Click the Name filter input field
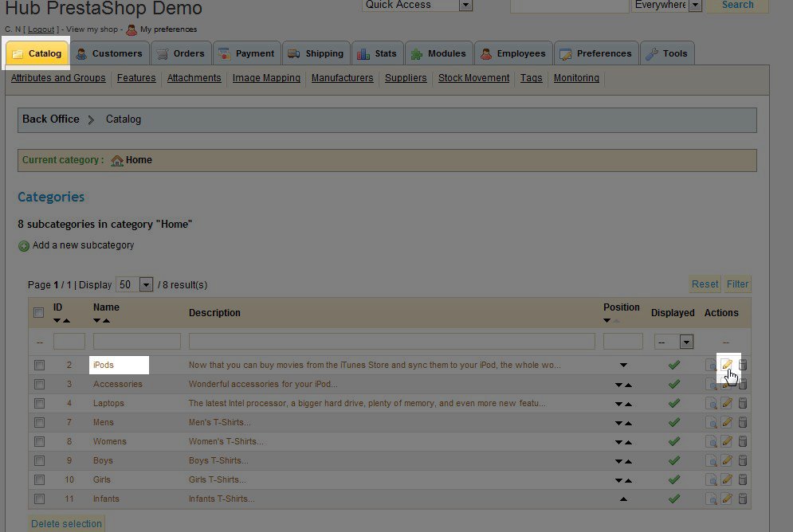 137,342
